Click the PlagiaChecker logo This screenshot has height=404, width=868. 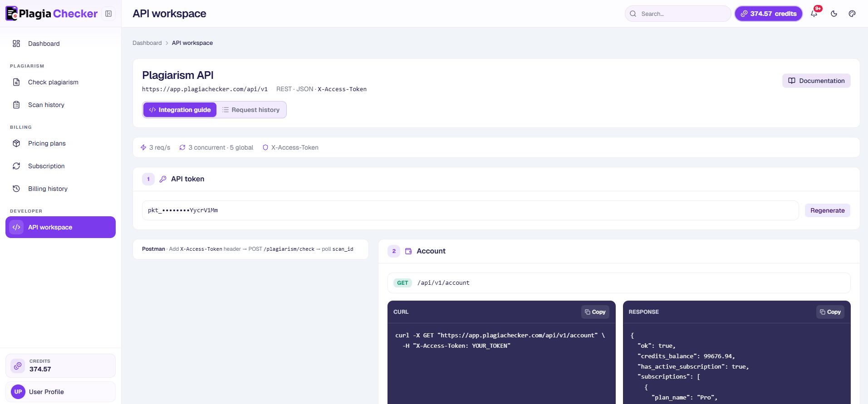tap(52, 14)
